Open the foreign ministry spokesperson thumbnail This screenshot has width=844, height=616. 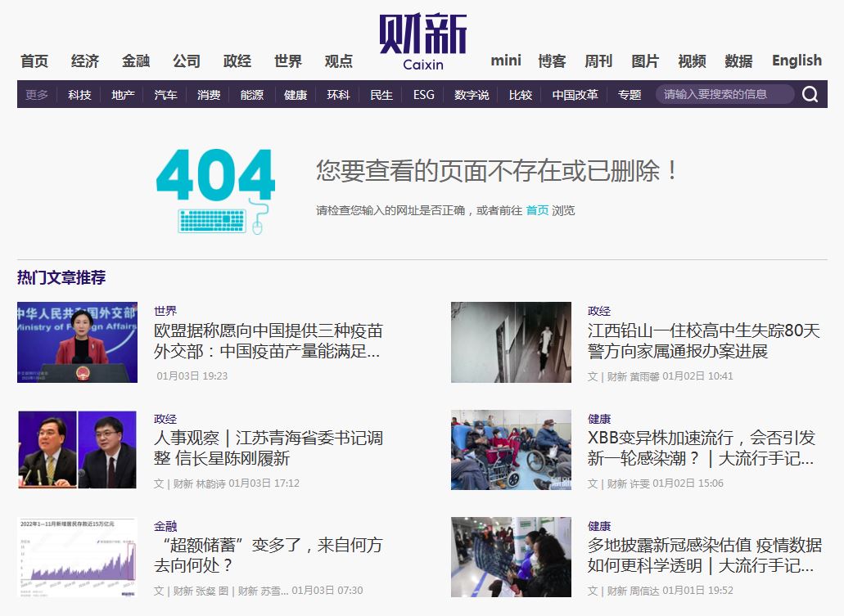pos(78,342)
